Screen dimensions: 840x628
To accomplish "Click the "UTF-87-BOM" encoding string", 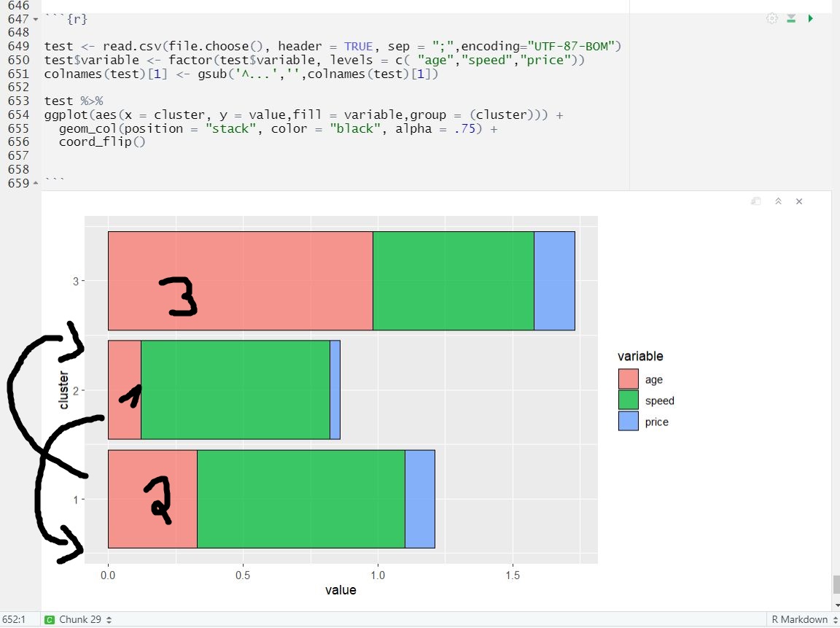I will click(570, 46).
